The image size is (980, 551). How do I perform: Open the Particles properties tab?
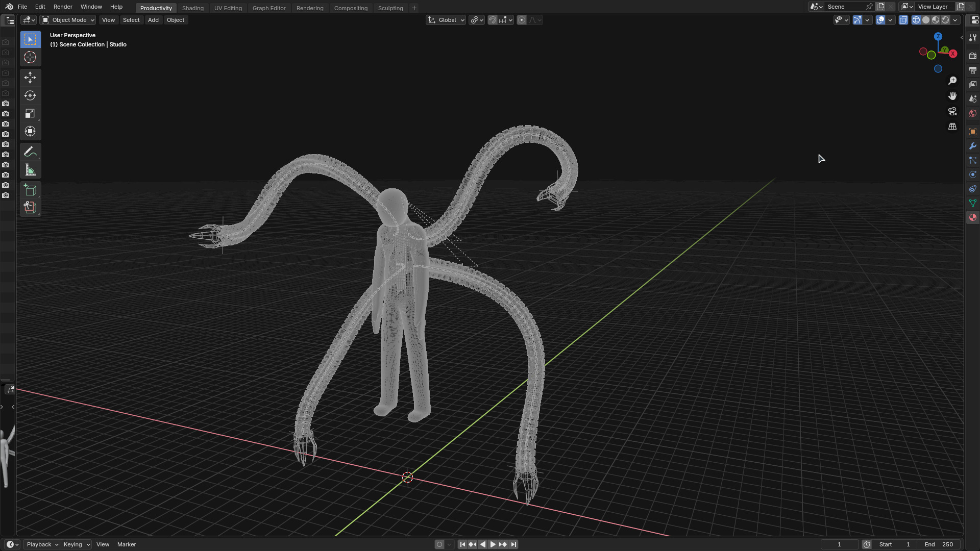tap(973, 160)
